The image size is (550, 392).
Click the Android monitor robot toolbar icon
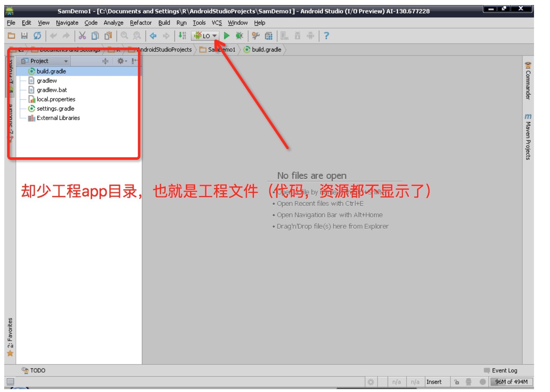click(x=311, y=36)
